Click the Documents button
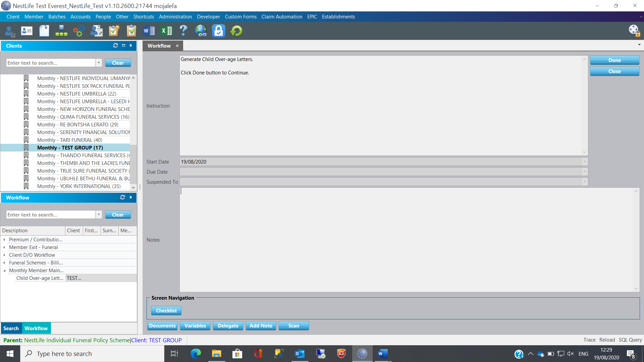The height and width of the screenshot is (362, 644). coord(162,326)
